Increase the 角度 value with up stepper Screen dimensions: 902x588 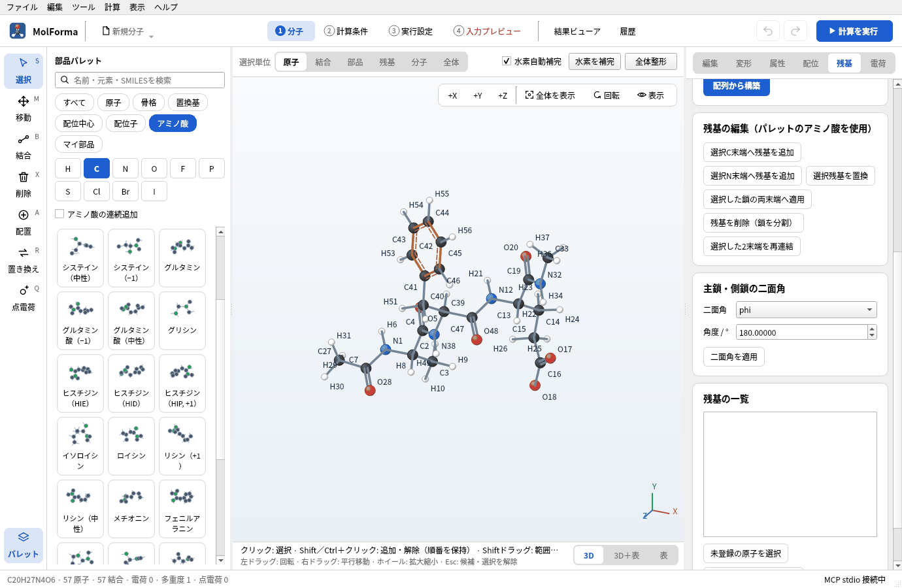tap(872, 329)
